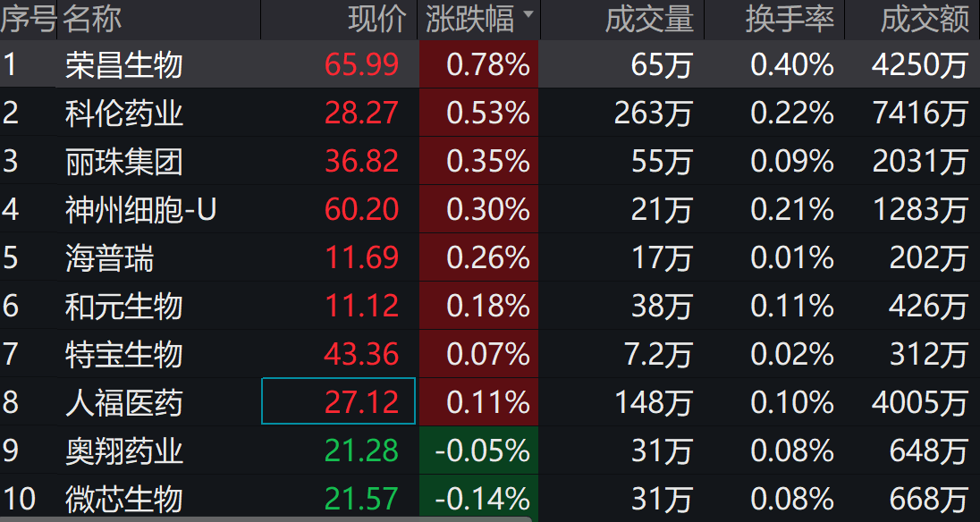Click the turnover rate 0.22%
Image resolution: width=980 pixels, height=522 pixels.
pos(792,113)
